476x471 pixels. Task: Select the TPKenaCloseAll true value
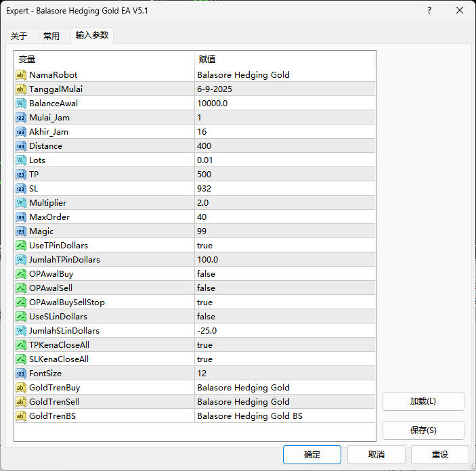point(204,344)
